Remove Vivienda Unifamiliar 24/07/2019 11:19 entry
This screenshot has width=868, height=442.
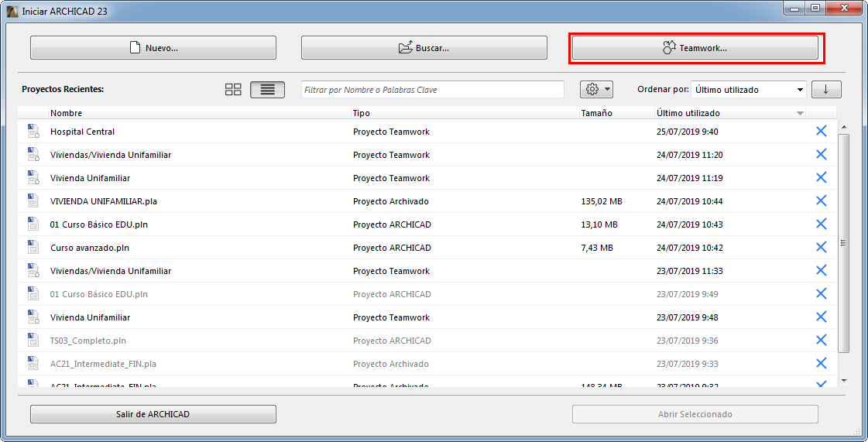click(x=822, y=177)
